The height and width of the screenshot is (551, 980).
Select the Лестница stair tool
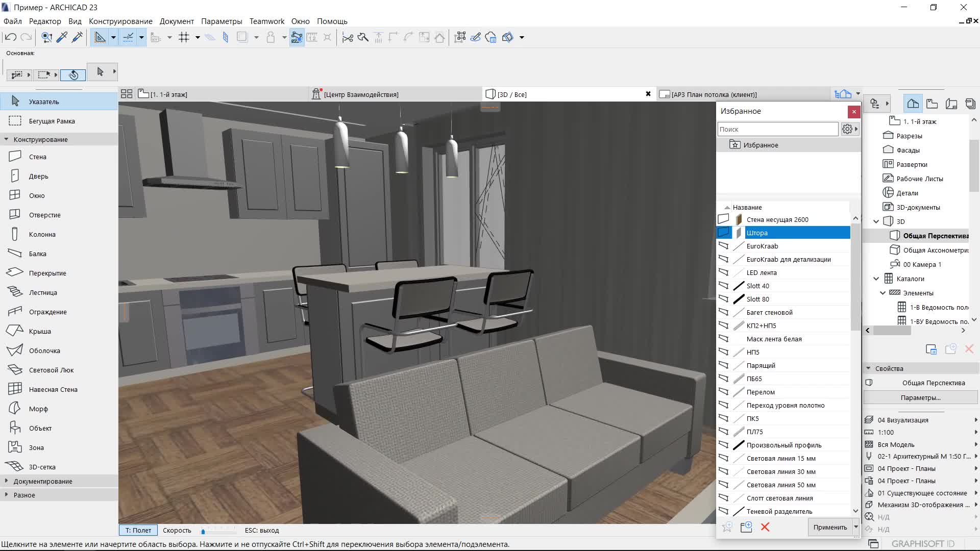click(x=42, y=292)
